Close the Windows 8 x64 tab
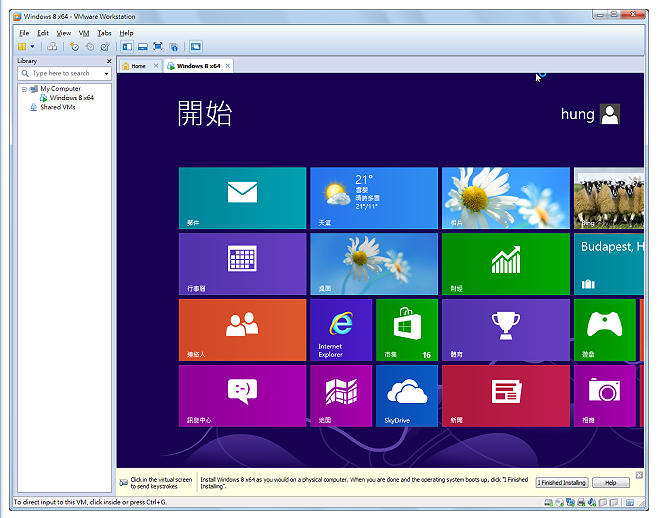The width and height of the screenshot is (659, 518). [227, 66]
